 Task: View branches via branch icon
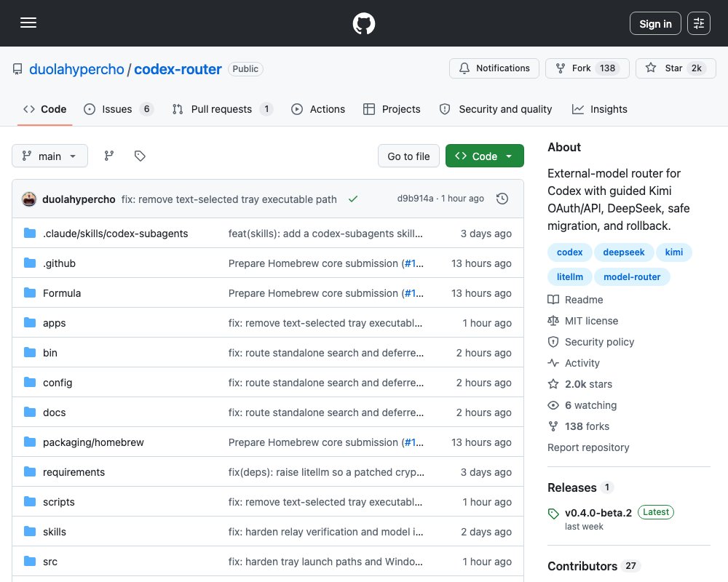(109, 156)
